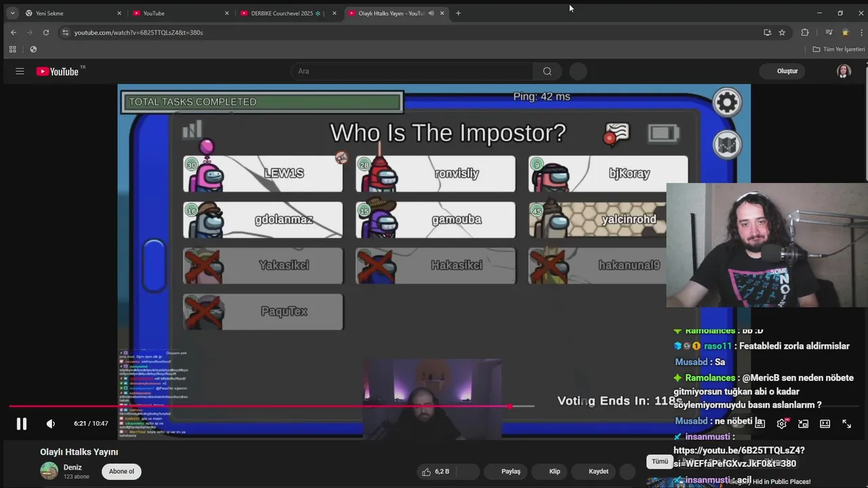Focus the Ara search field
The width and height of the screenshot is (868, 488).
(413, 71)
